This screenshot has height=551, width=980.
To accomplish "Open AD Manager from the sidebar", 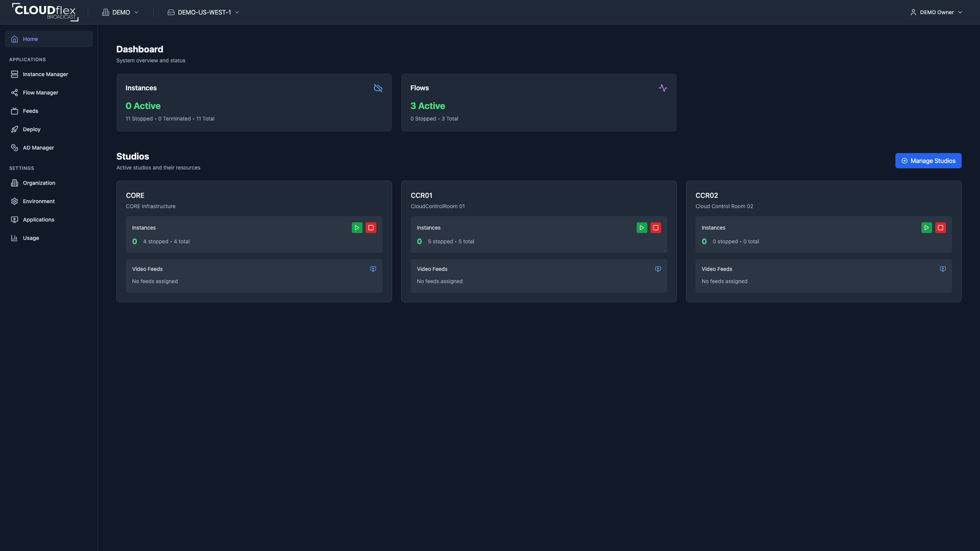I will 49,148.
